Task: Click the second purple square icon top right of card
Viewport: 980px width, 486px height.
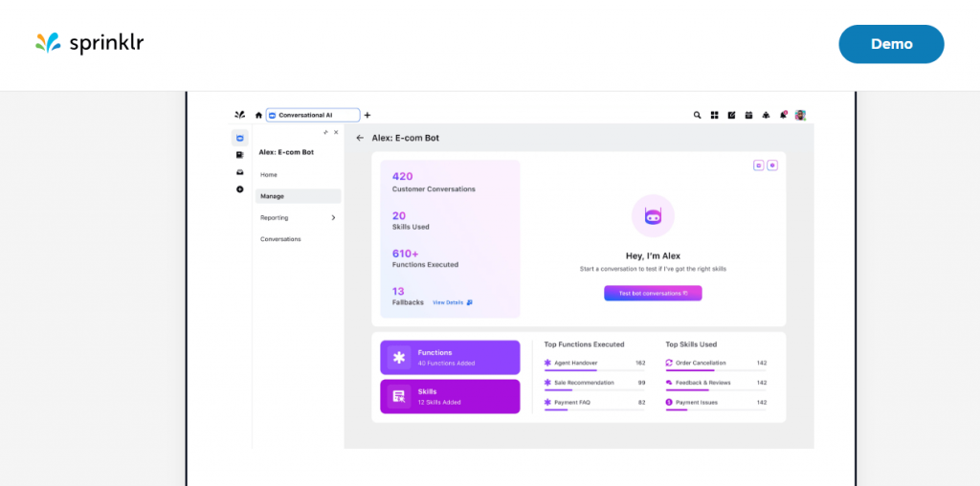Action: point(772,166)
